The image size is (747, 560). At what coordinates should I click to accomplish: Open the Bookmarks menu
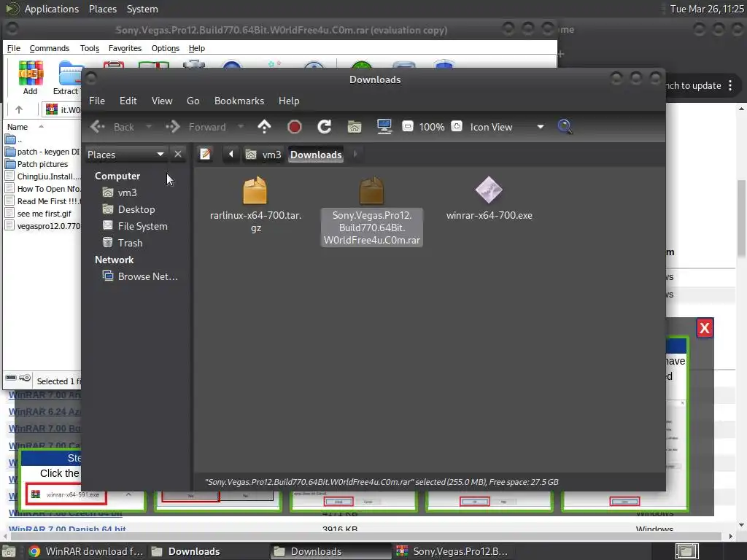pos(239,101)
